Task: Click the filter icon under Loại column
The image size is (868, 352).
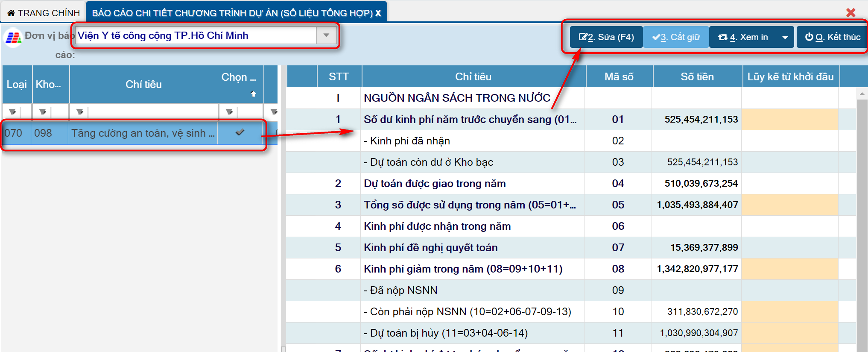Action: [12, 112]
